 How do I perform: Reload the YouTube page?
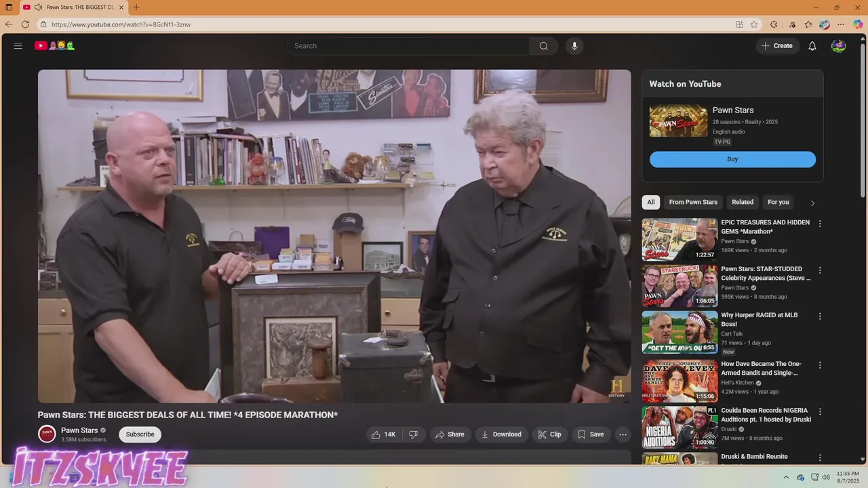tap(25, 24)
